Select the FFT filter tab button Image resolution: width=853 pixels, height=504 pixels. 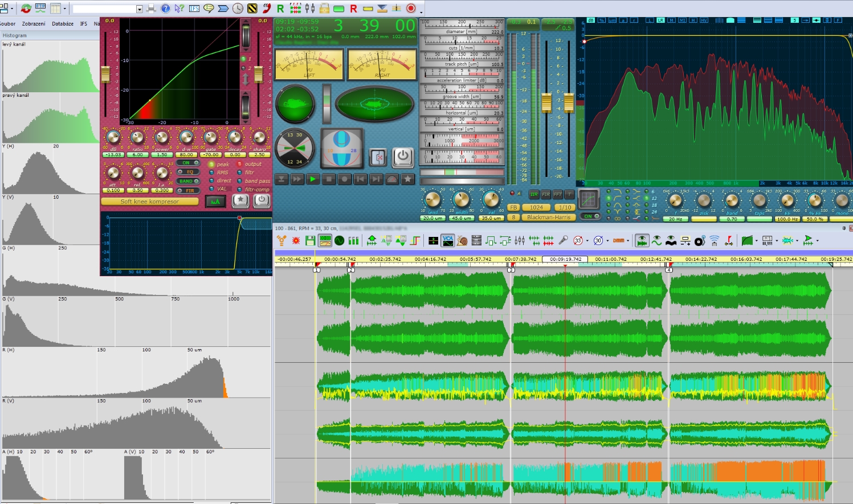558,194
